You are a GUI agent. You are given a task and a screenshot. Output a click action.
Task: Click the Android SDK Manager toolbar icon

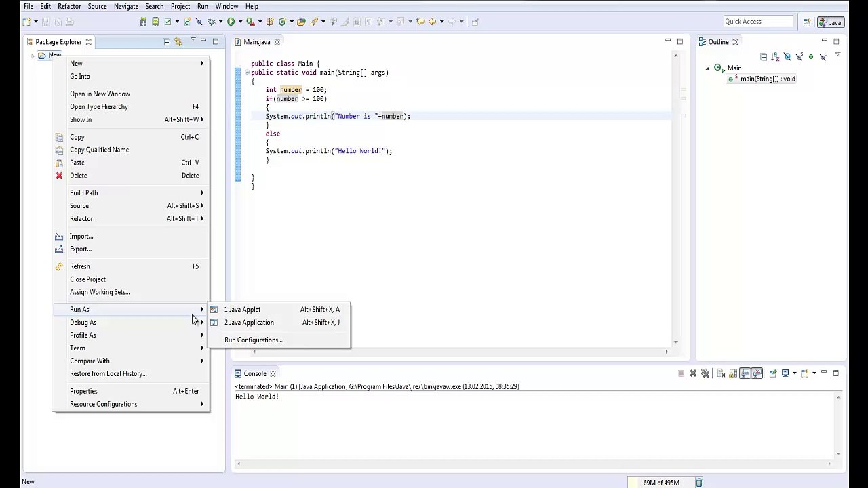pyautogui.click(x=143, y=22)
